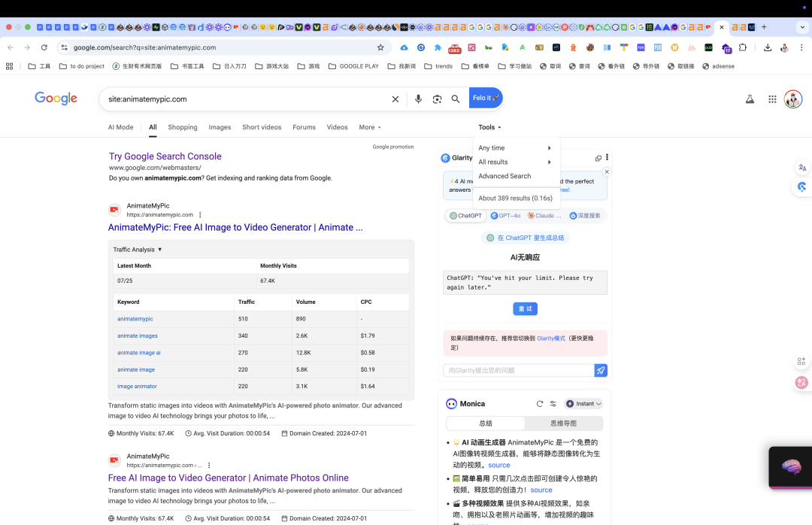Reload the current page

(44, 47)
